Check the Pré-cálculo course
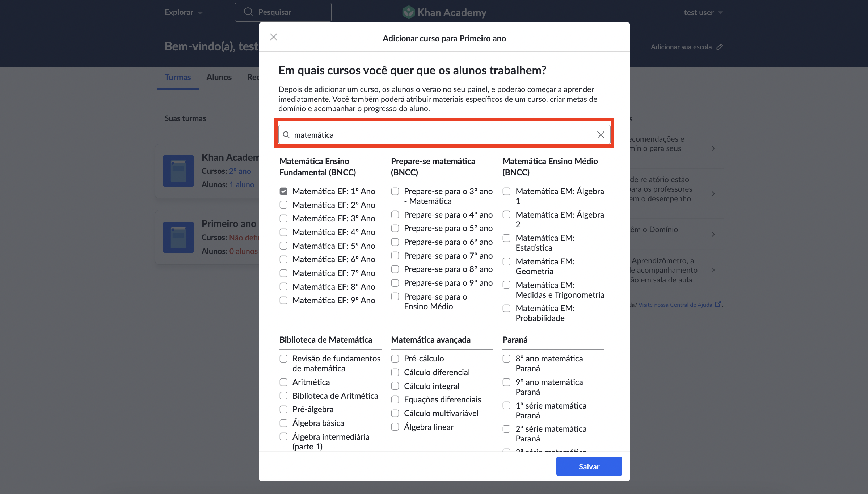 [x=395, y=359]
